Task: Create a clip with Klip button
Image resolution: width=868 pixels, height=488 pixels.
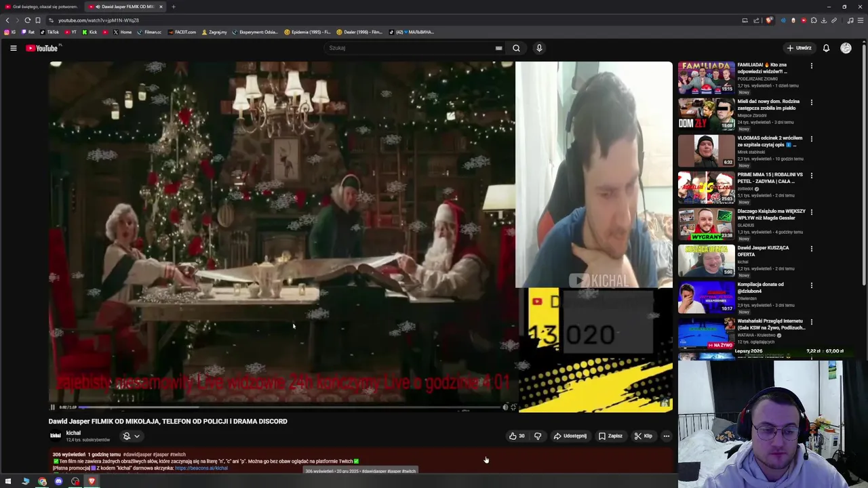Action: [x=644, y=436]
